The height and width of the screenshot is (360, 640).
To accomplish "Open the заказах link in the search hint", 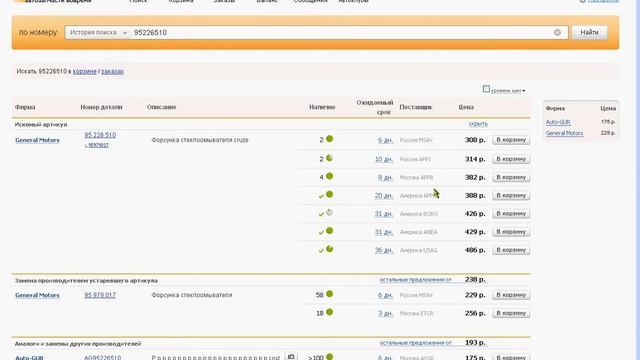I will coord(112,71).
